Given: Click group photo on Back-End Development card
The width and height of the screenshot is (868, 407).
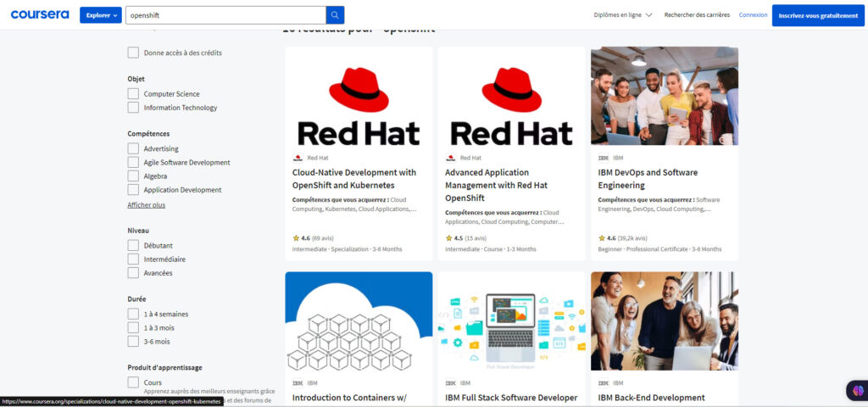Looking at the screenshot, I should [x=665, y=321].
